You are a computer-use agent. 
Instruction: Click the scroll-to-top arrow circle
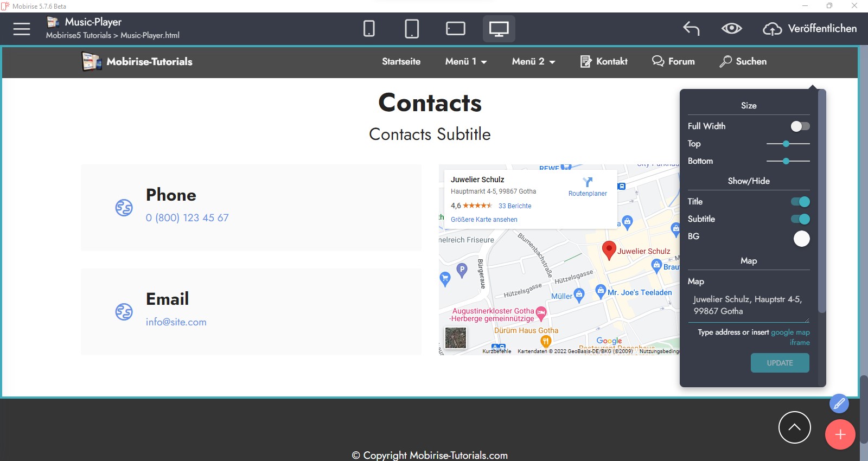tap(794, 427)
